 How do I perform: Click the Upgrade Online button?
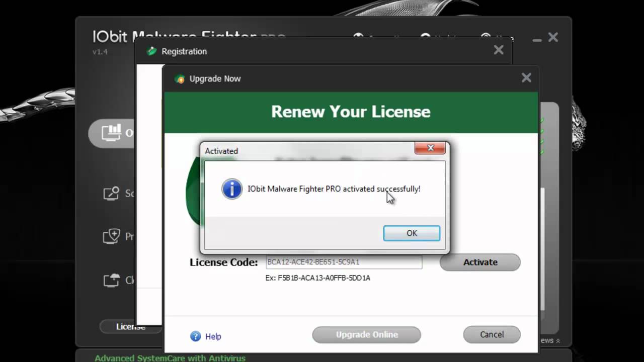tap(366, 335)
